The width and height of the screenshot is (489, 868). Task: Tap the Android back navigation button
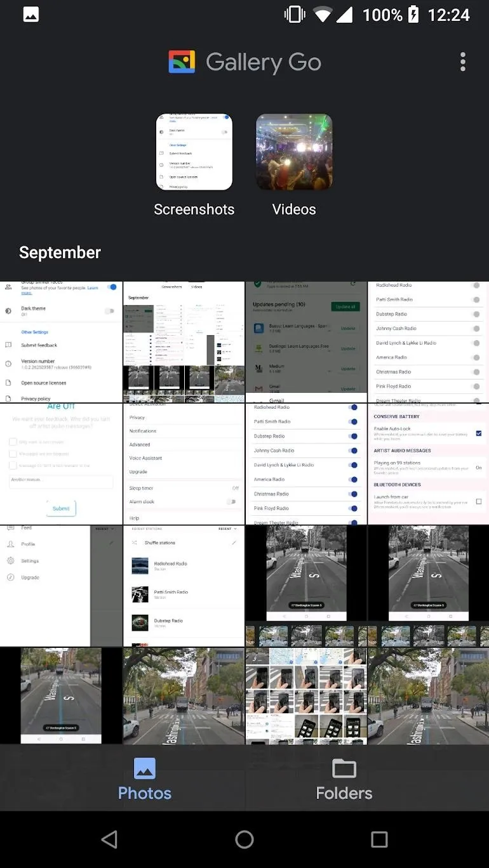pyautogui.click(x=109, y=839)
